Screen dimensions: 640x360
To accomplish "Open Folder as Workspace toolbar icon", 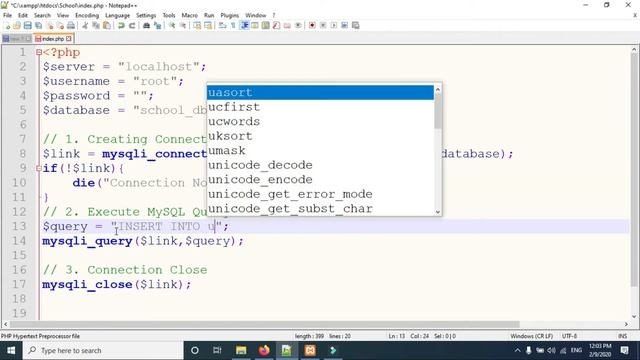I will [x=287, y=26].
